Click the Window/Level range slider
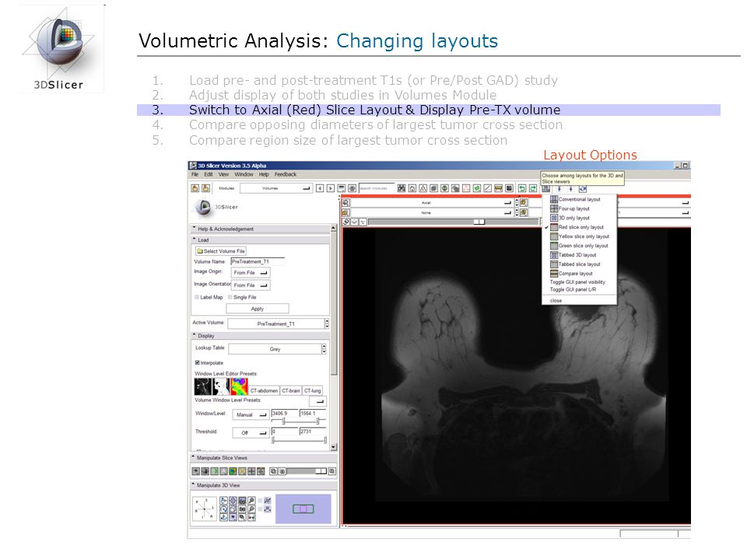 pos(299,421)
